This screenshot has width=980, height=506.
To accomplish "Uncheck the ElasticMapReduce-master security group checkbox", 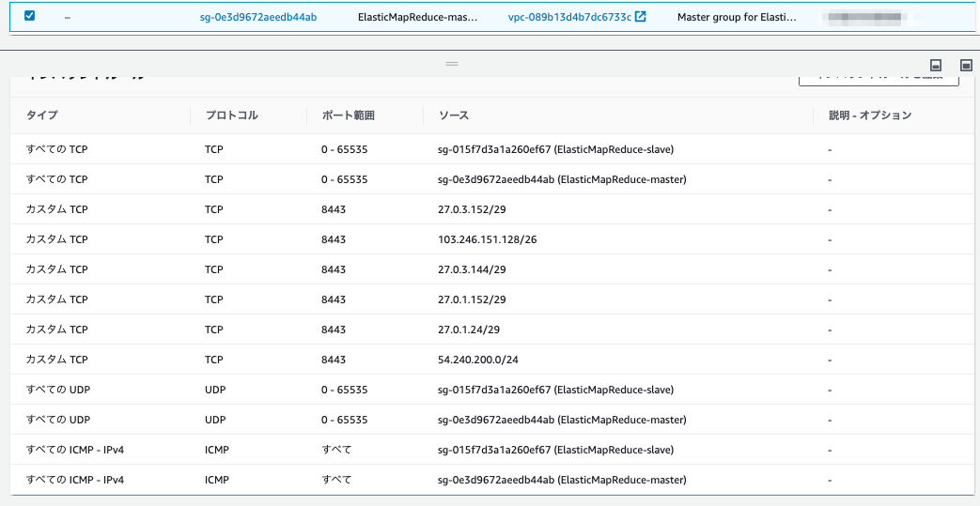I will [x=29, y=16].
